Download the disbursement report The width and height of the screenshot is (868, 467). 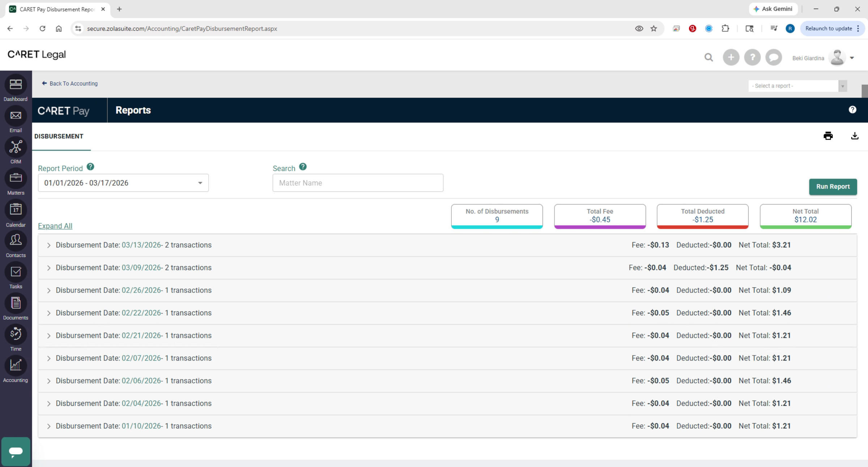click(x=855, y=136)
